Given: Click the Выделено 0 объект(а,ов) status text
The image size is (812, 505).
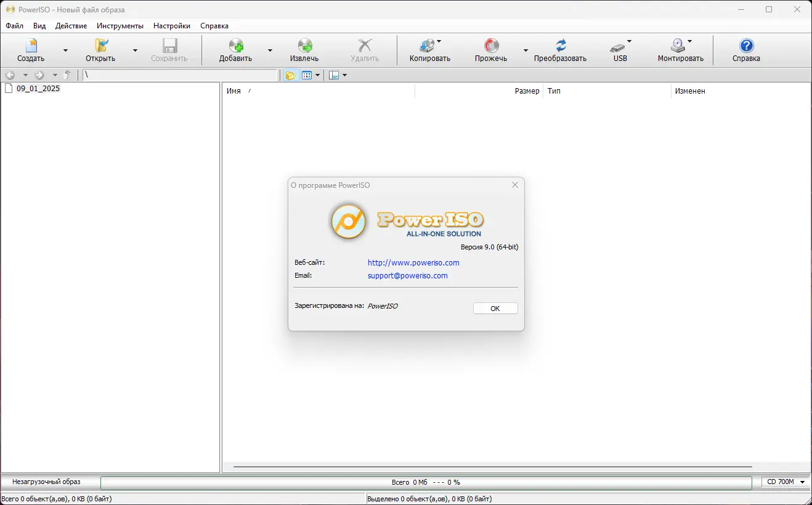Looking at the screenshot, I should click(429, 499).
